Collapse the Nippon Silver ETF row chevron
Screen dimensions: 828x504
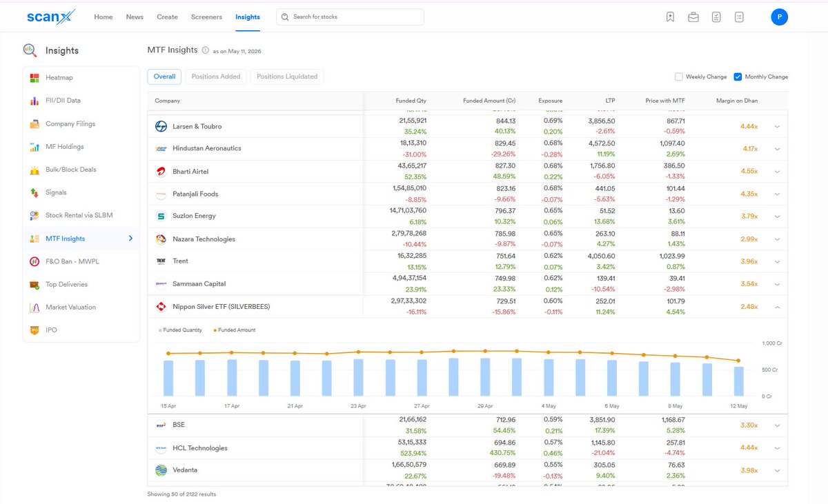(x=777, y=307)
